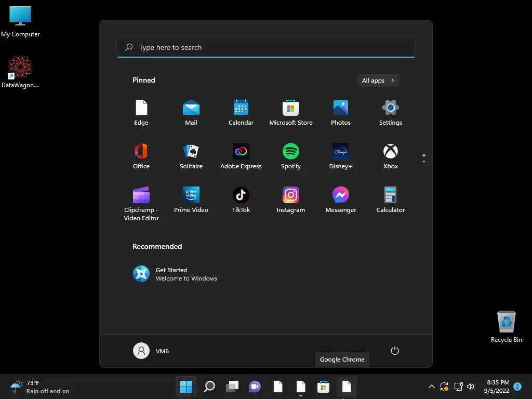Launch Disney+ from pinned apps
532x399 pixels.
(x=341, y=156)
